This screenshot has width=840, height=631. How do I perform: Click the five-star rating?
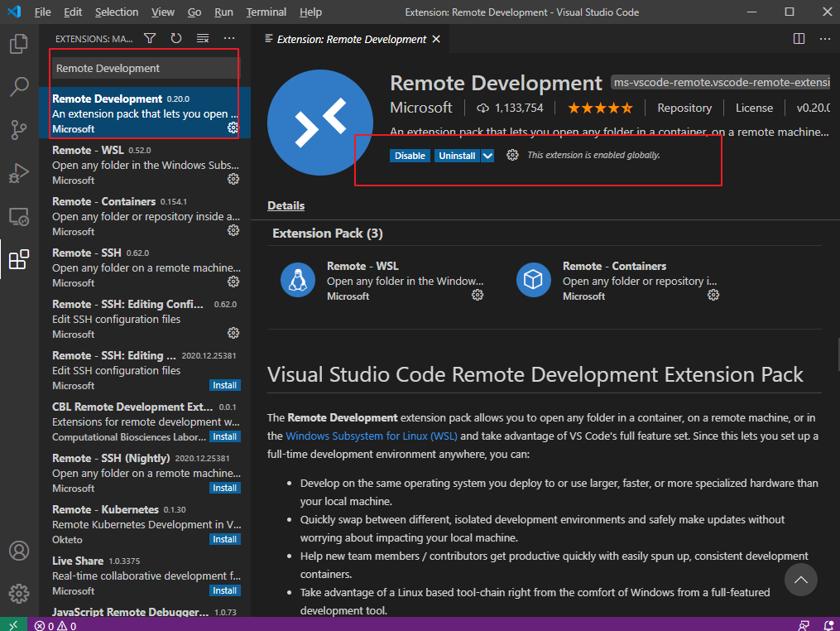coord(600,108)
